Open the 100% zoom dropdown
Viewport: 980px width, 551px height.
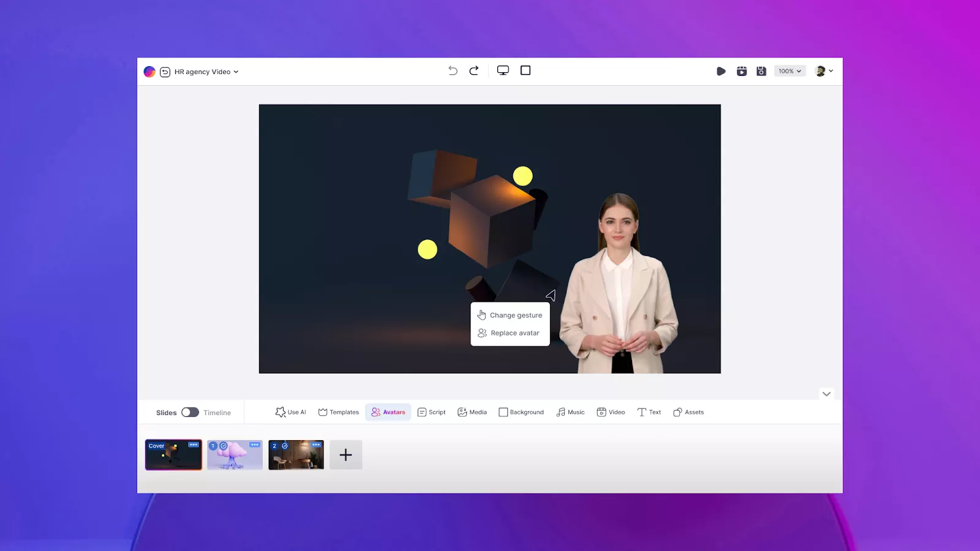pyautogui.click(x=790, y=72)
